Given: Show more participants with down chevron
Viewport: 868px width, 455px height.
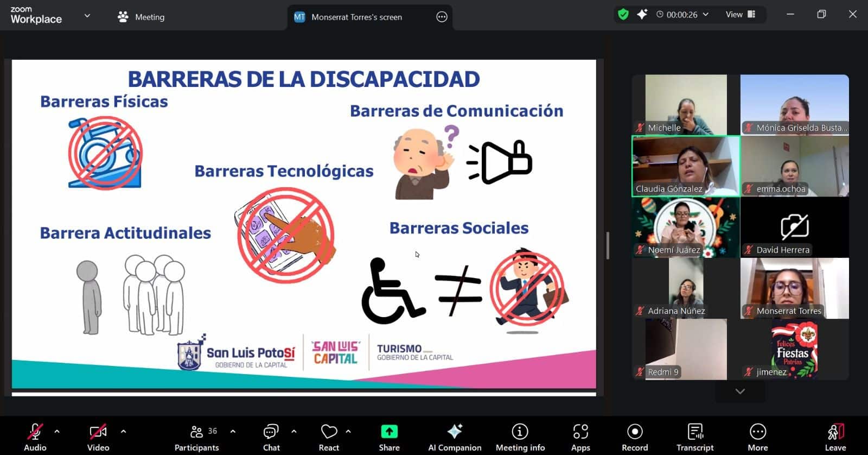Looking at the screenshot, I should (x=740, y=391).
